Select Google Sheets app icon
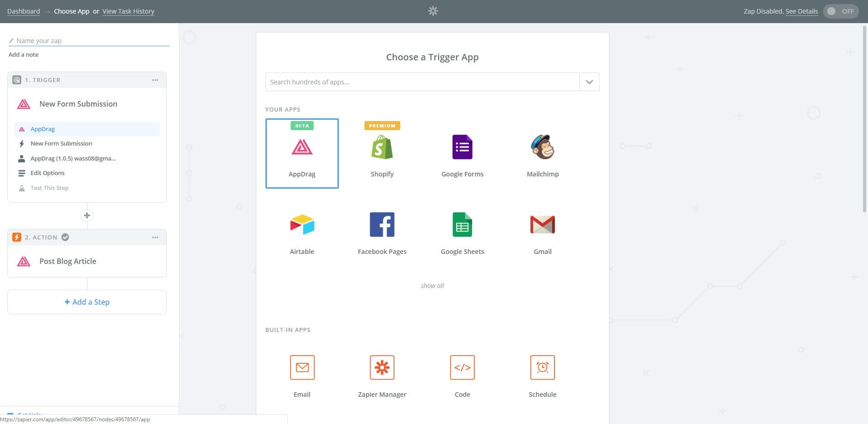 point(462,224)
